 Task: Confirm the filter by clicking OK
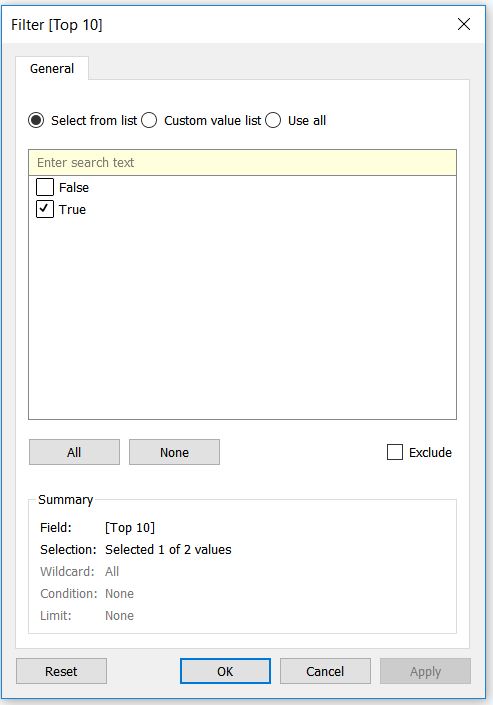(225, 671)
